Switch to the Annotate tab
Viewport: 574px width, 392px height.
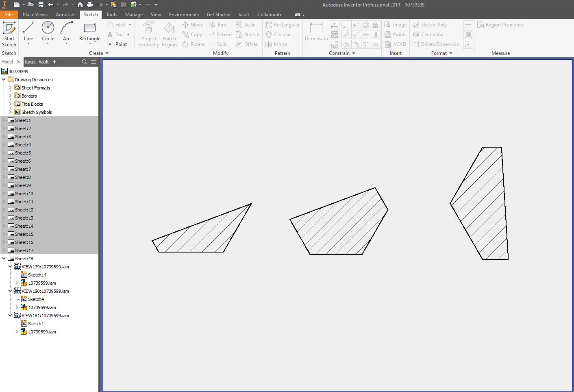(65, 14)
